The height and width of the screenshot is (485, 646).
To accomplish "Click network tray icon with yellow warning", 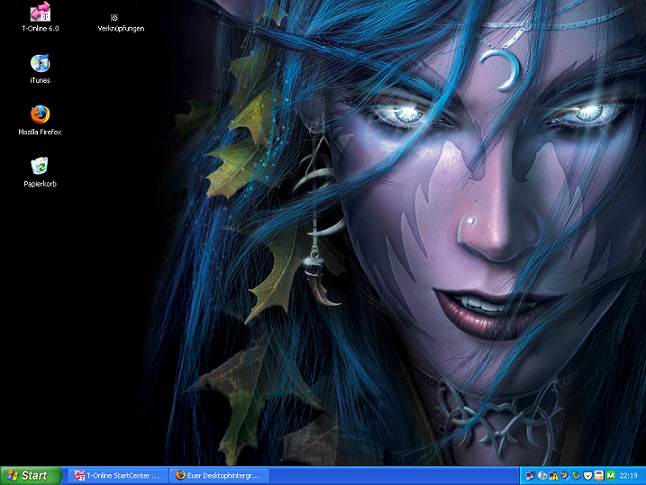I will [552, 476].
